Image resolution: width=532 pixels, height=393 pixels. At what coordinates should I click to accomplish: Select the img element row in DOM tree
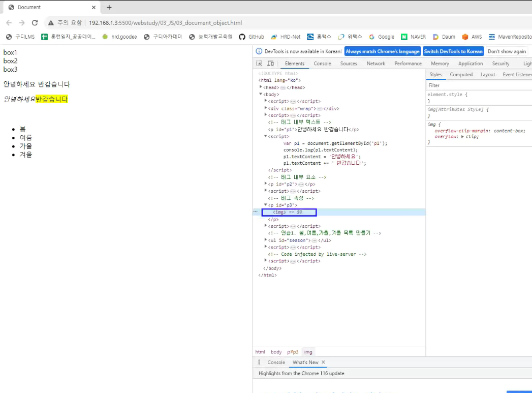pyautogui.click(x=339, y=212)
